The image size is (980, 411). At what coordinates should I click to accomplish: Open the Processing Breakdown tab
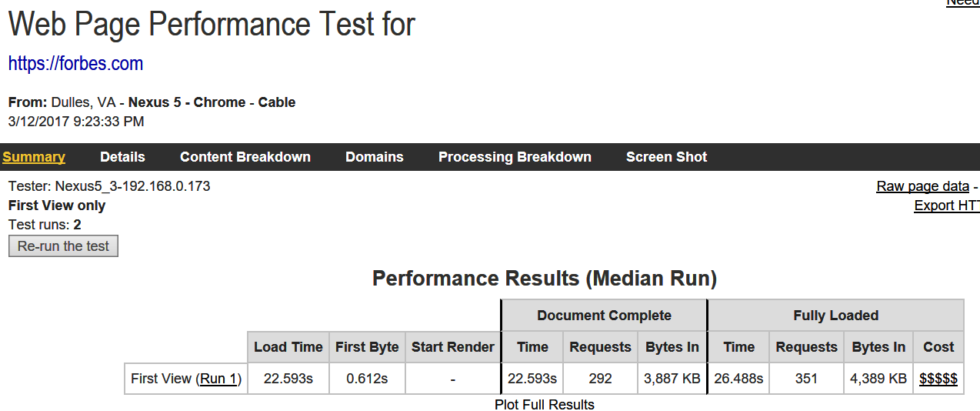click(x=515, y=157)
